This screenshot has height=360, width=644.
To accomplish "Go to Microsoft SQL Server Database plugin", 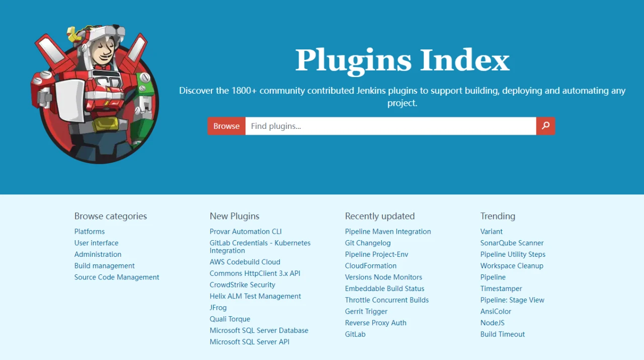I will click(x=259, y=331).
